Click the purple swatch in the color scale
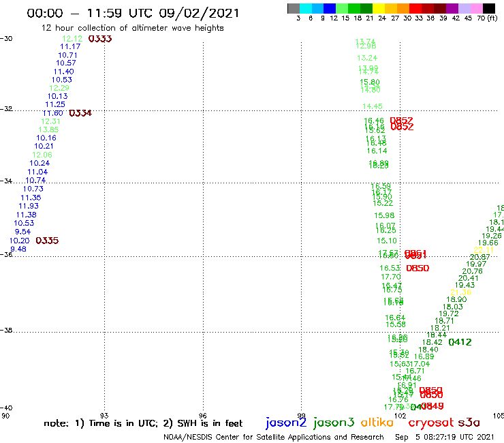504x443 pixels. 452,8
